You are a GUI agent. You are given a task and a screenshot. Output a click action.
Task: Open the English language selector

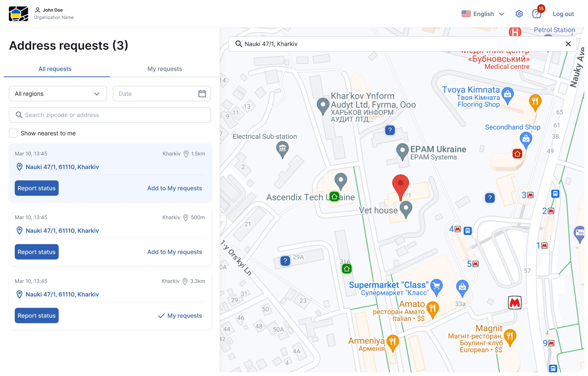click(x=483, y=14)
